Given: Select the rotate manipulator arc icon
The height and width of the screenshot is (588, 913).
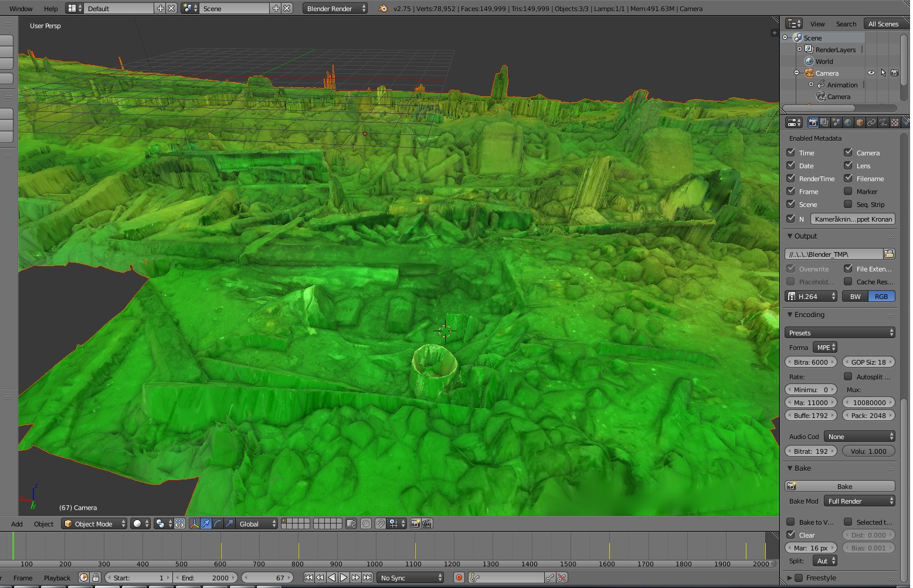Looking at the screenshot, I should coord(218,524).
